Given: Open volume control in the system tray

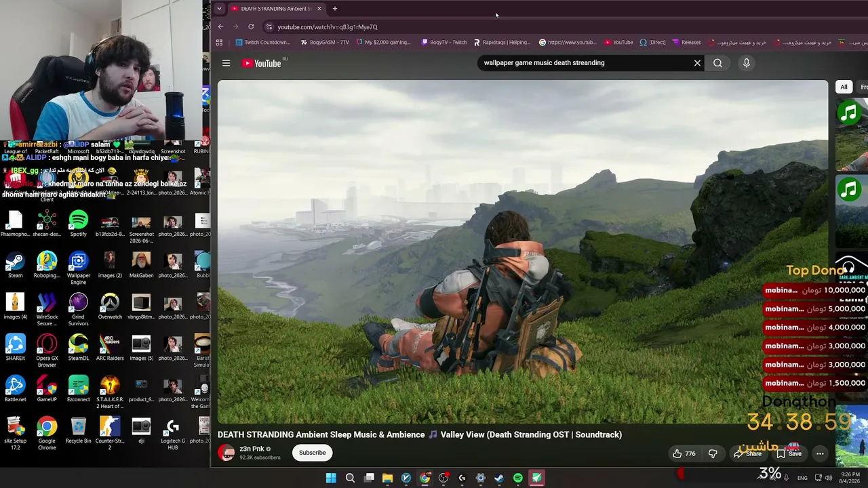Looking at the screenshot, I should pyautogui.click(x=829, y=478).
